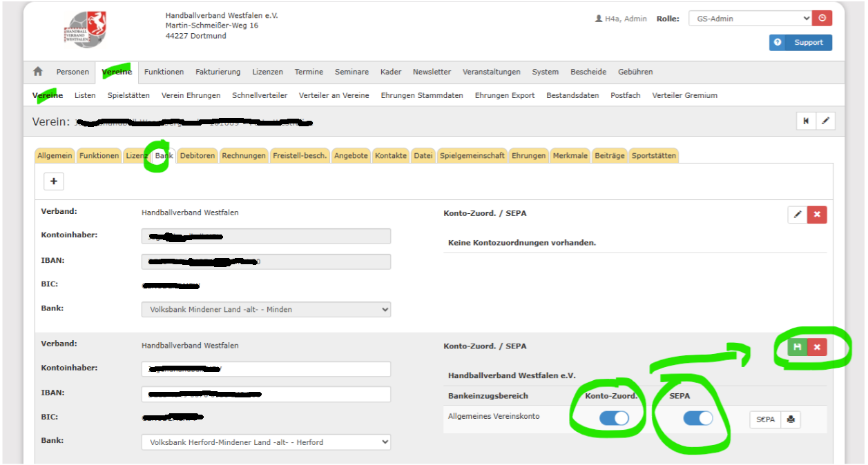The height and width of the screenshot is (465, 868).
Task: Open Bank dropdown showing Volksbank Herford-Mindener Land
Action: point(266,442)
